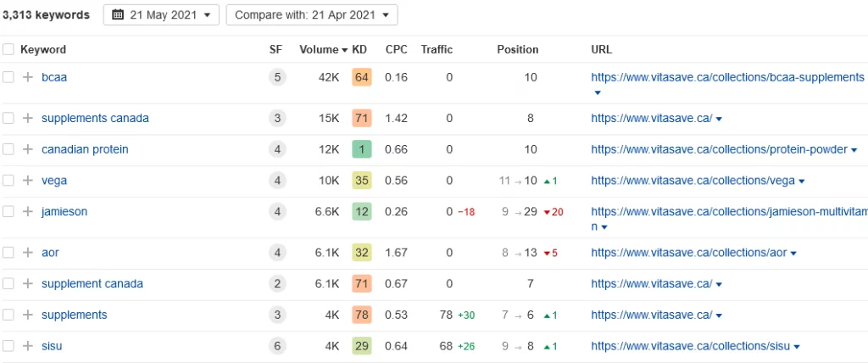The width and height of the screenshot is (868, 363).
Task: Click the plus icon beside sisu
Action: pyautogui.click(x=28, y=346)
